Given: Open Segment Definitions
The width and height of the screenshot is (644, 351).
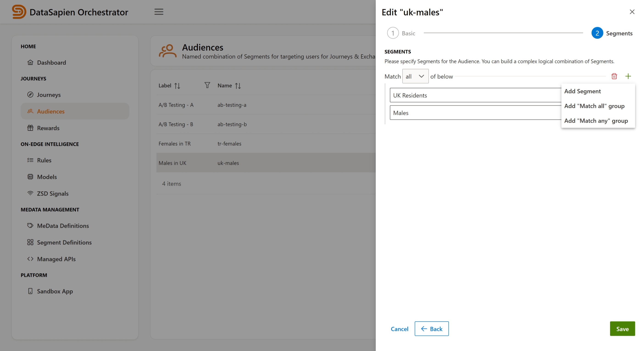Looking at the screenshot, I should tap(64, 242).
